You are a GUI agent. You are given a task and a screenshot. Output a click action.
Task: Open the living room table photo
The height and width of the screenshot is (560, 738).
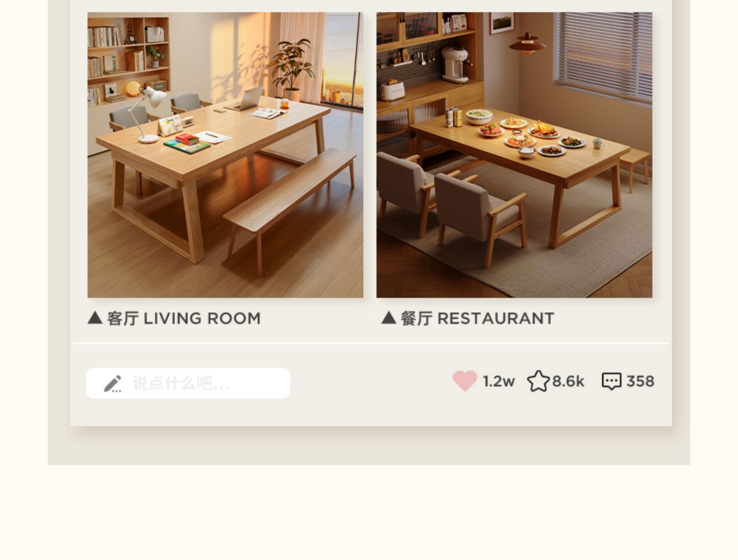pos(225,155)
